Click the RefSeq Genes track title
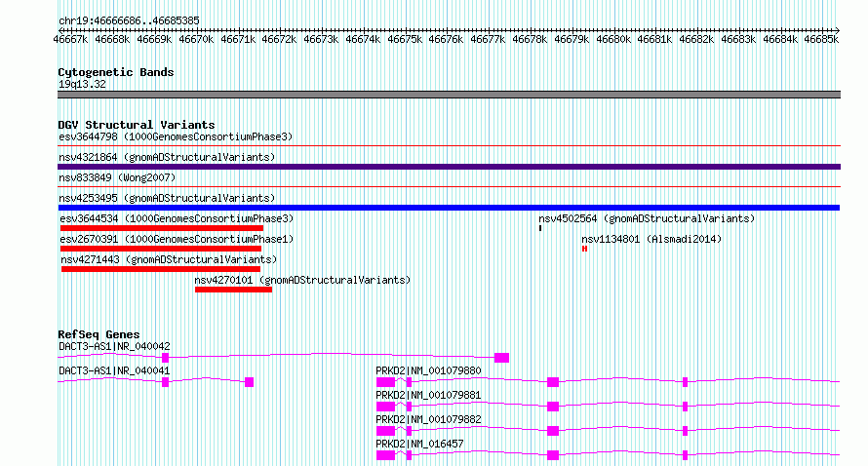 click(x=99, y=334)
